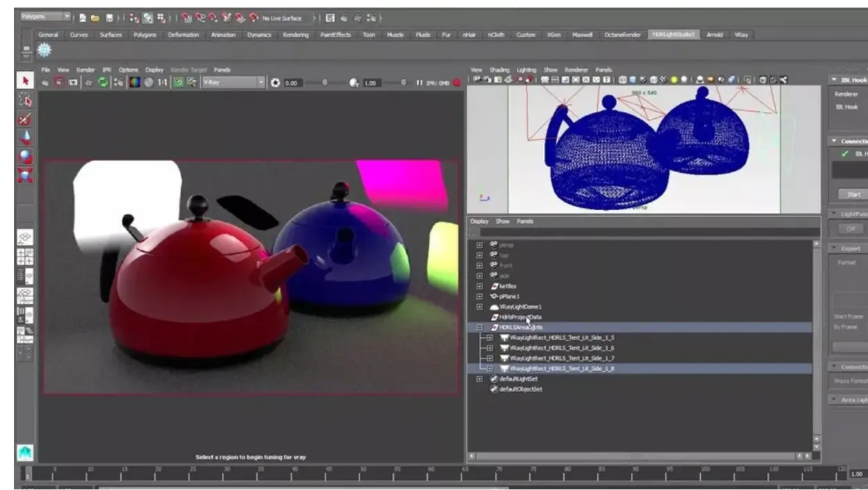Click the pause IPR icon
This screenshot has height=490, width=868.
[x=419, y=82]
